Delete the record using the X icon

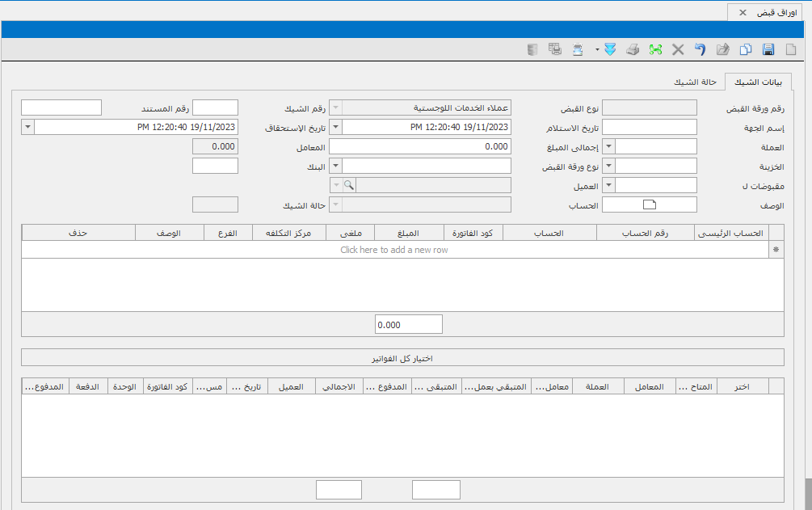[x=678, y=50]
